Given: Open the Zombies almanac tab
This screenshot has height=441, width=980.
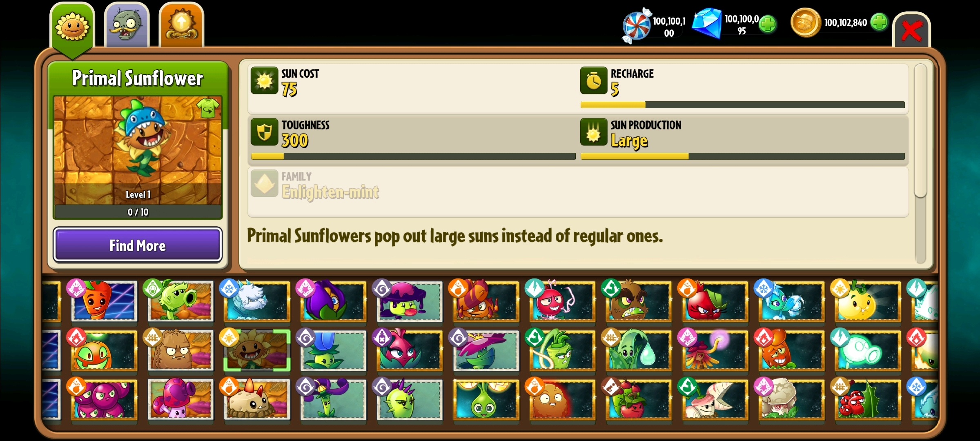Looking at the screenshot, I should click(x=127, y=25).
